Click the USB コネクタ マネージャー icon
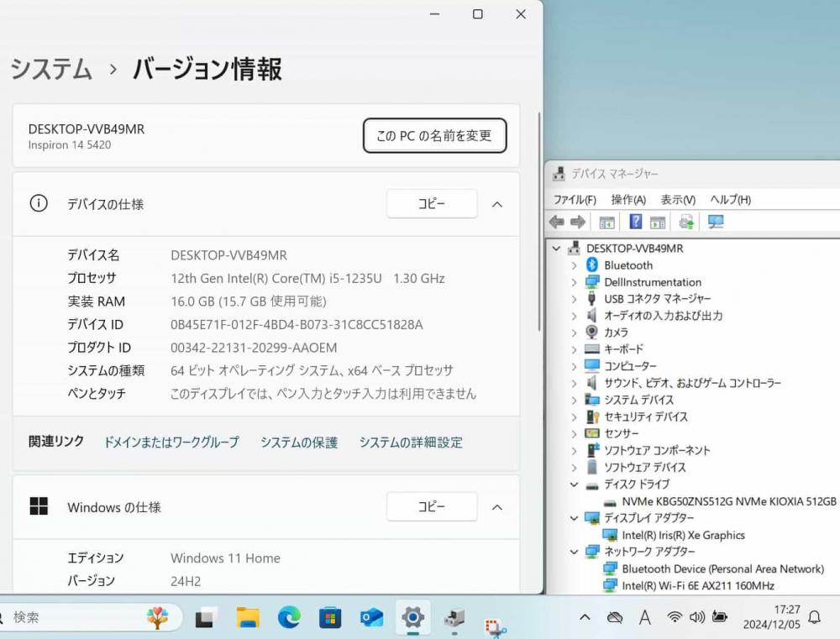 point(592,298)
